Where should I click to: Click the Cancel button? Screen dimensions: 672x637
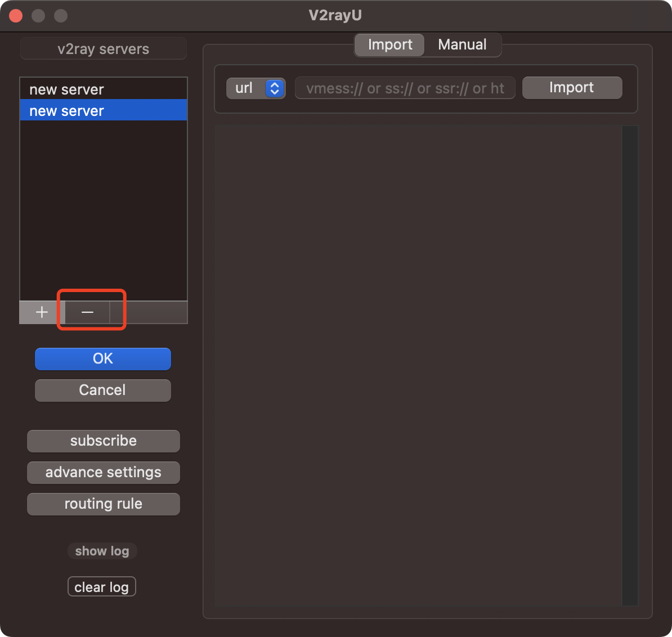(103, 391)
